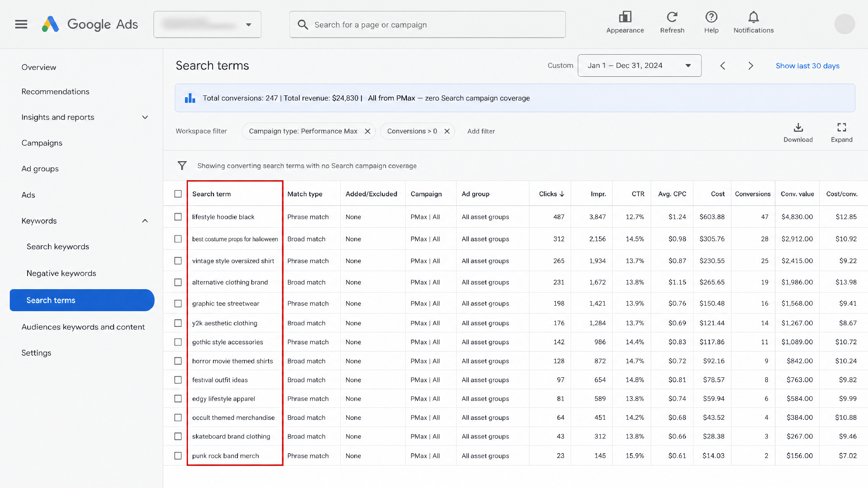Open Ads in sidebar
The height and width of the screenshot is (488, 868).
point(28,195)
